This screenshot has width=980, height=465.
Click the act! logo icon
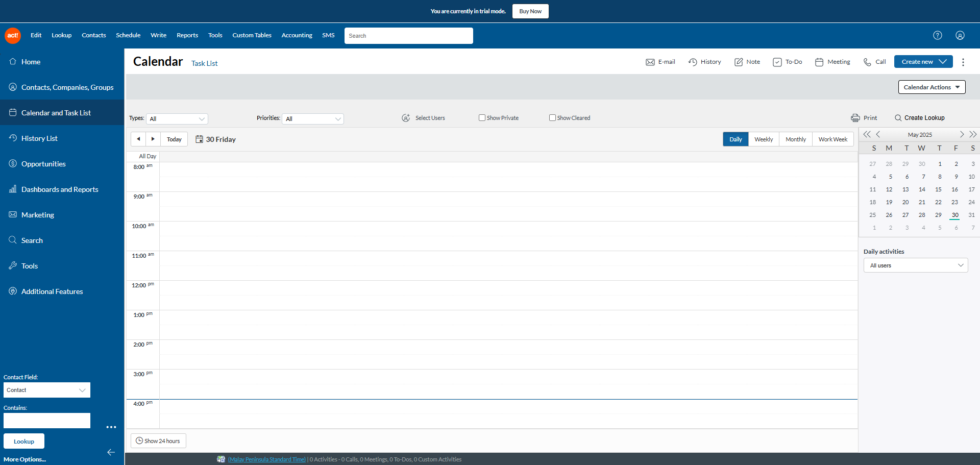(13, 35)
